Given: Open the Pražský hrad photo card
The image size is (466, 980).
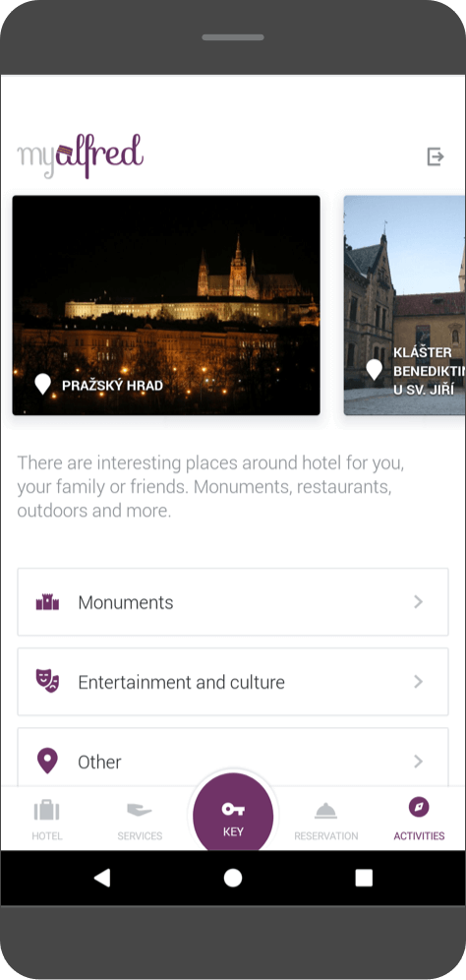Looking at the screenshot, I should (x=166, y=305).
